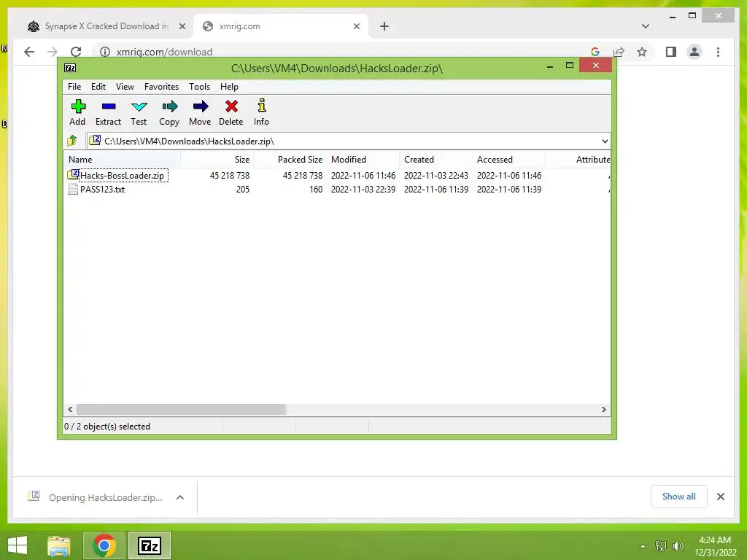
Task: Sort by the Modified column header
Action: 363,160
